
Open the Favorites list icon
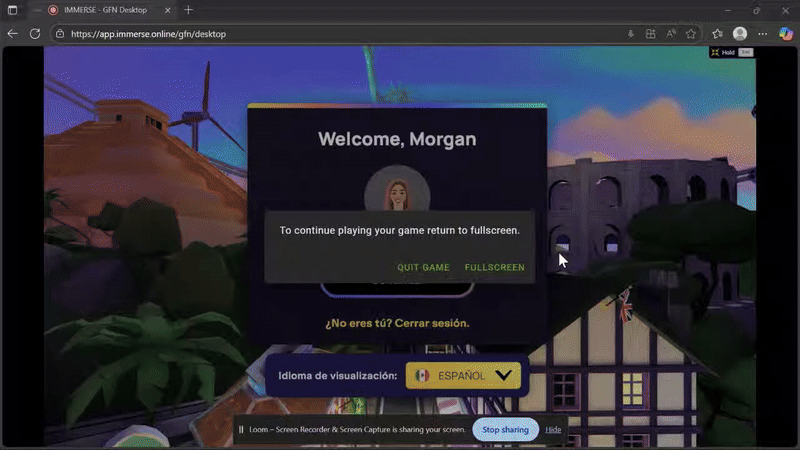click(717, 33)
